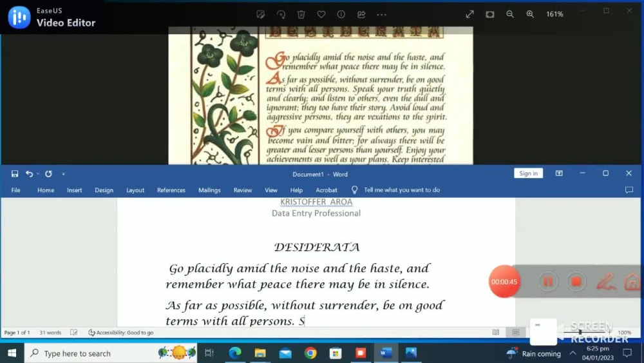Delete the photo using trash icon

(x=301, y=14)
